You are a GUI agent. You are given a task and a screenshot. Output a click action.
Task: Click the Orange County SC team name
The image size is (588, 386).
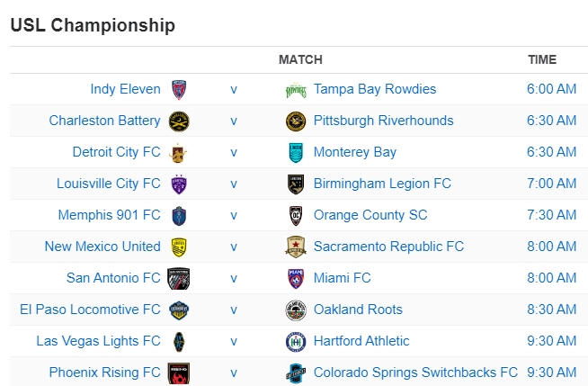coord(370,215)
